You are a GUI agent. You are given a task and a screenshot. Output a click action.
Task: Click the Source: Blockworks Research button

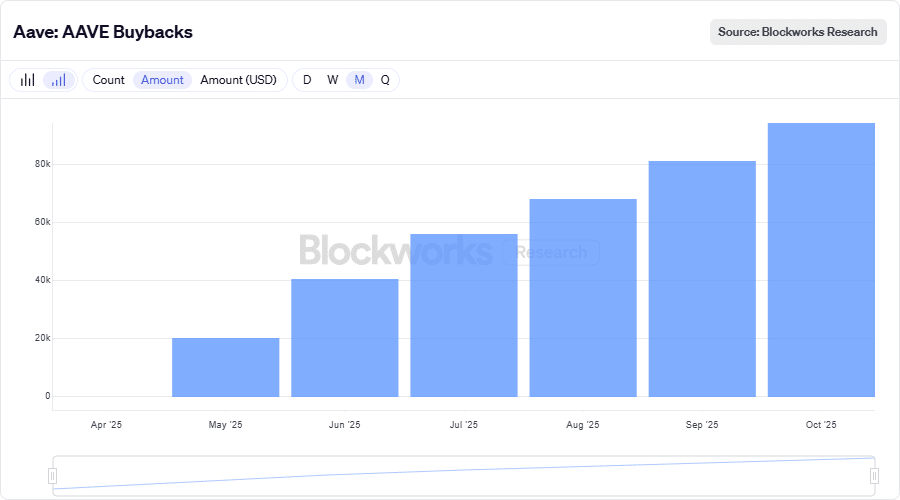[798, 32]
